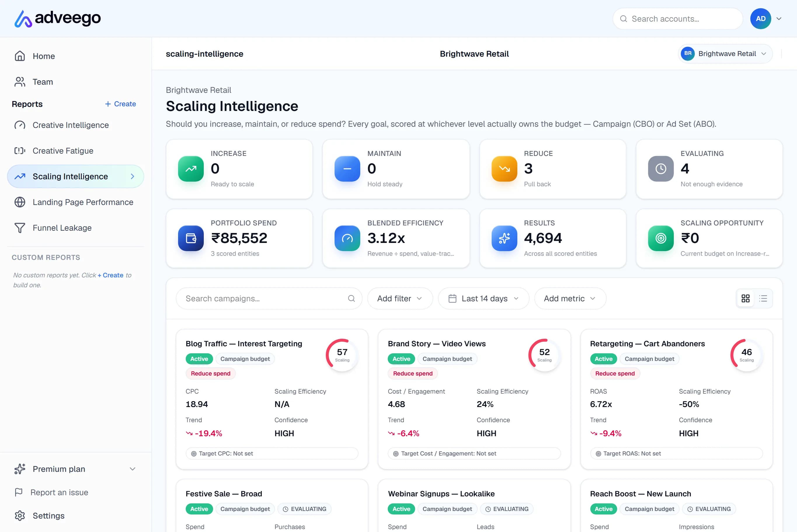Click the Blended Efficiency gauge icon
797x532 pixels.
coord(347,238)
